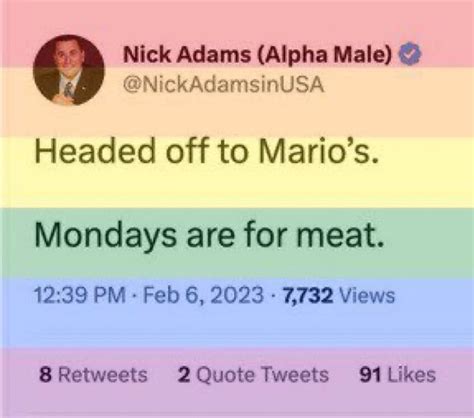Pick the orange stripe below the handle
This screenshot has width=474, height=418.
point(237,117)
